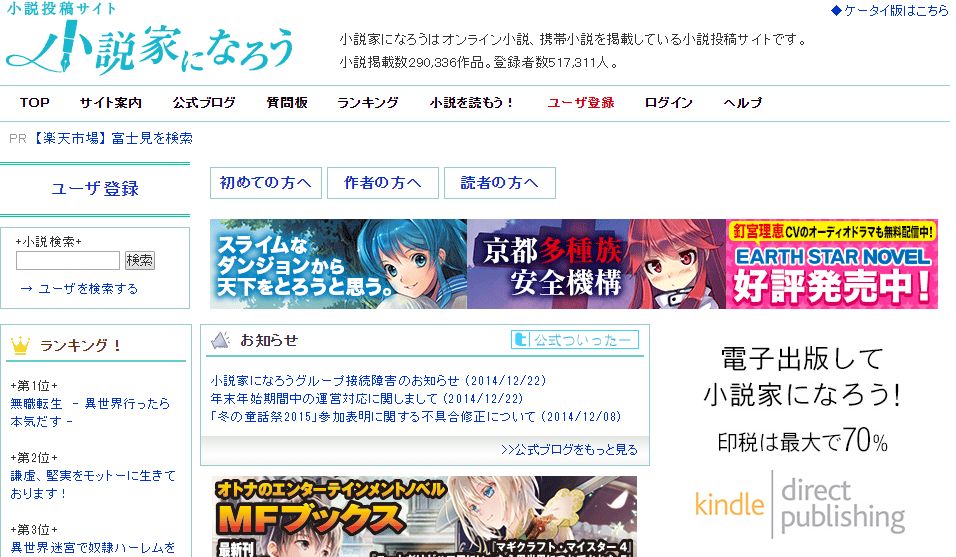Viewport: 956px width, 557px height.
Task: Click the crown icon beside ランキング
Action: [20, 346]
